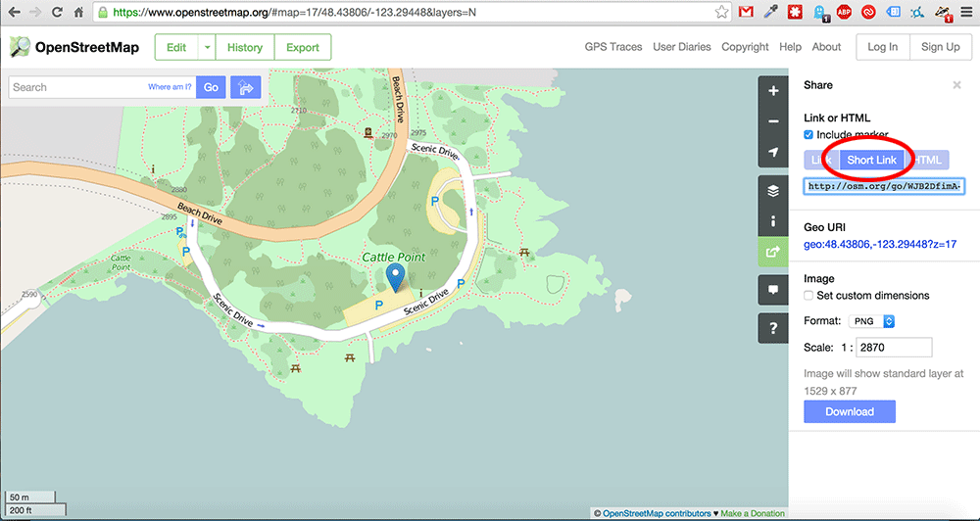
Task: Open the Help link
Action: [x=790, y=47]
